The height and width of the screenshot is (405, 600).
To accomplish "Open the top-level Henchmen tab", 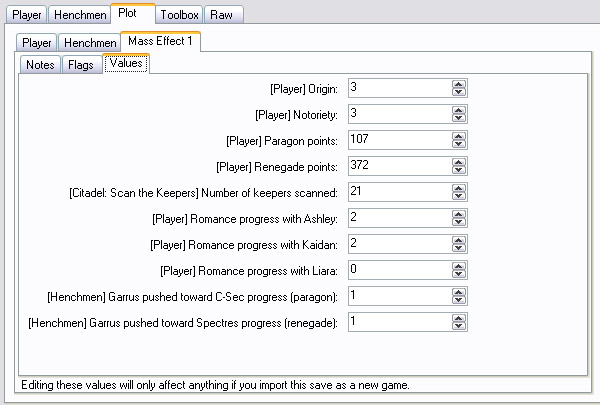I will click(83, 16).
